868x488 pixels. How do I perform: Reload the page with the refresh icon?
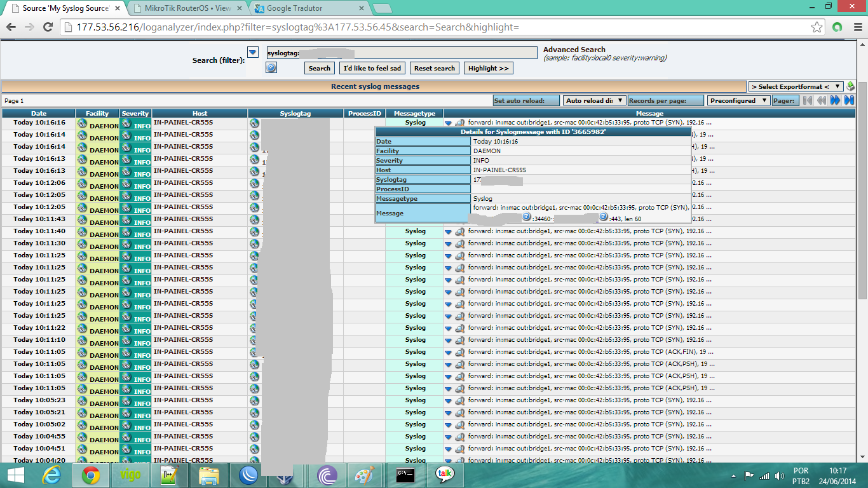click(48, 27)
